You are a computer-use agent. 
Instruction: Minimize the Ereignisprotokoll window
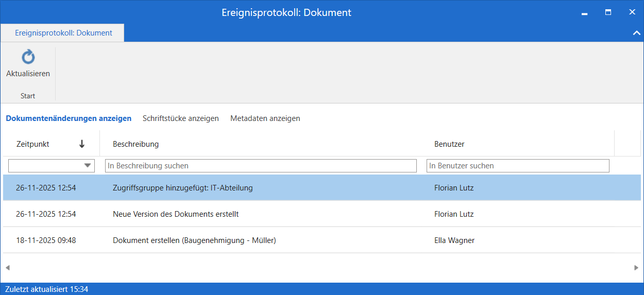[584, 12]
